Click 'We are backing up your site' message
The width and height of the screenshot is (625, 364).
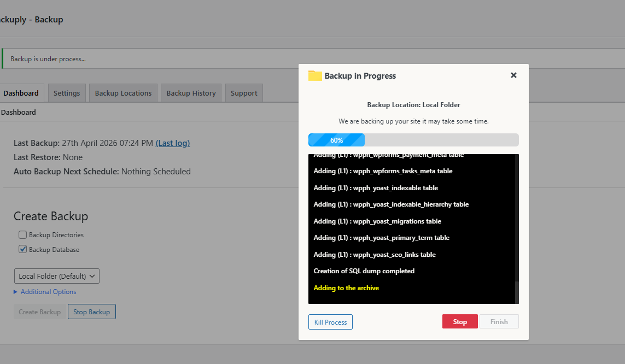413,121
